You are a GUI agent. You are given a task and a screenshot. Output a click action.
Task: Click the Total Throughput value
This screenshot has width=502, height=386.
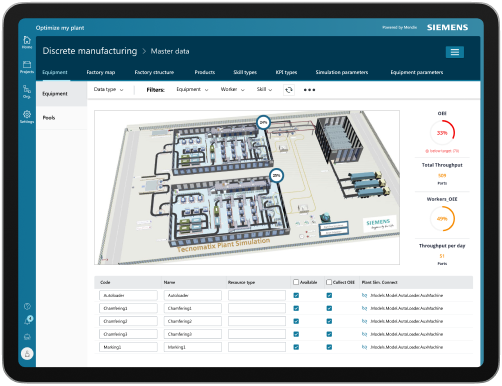(442, 175)
